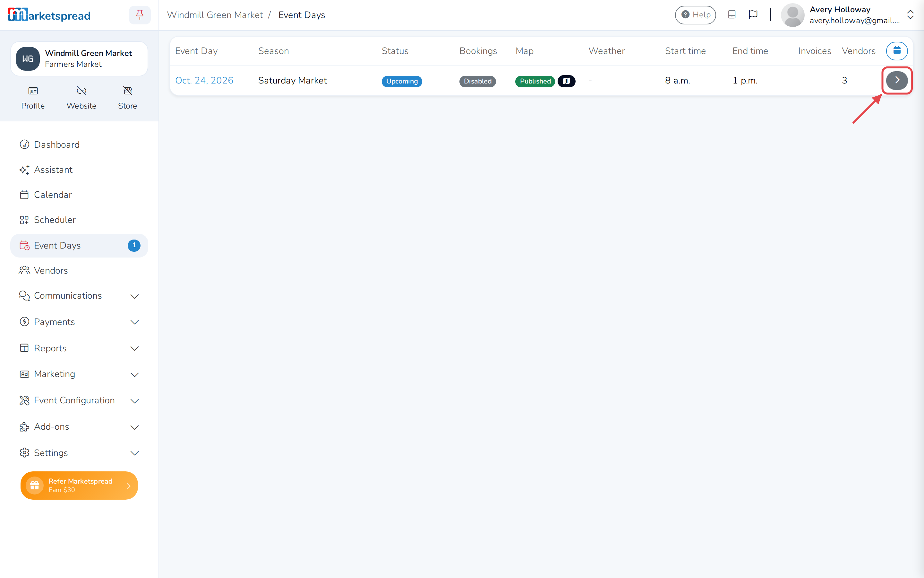Select Event Days in sidebar

(79, 245)
